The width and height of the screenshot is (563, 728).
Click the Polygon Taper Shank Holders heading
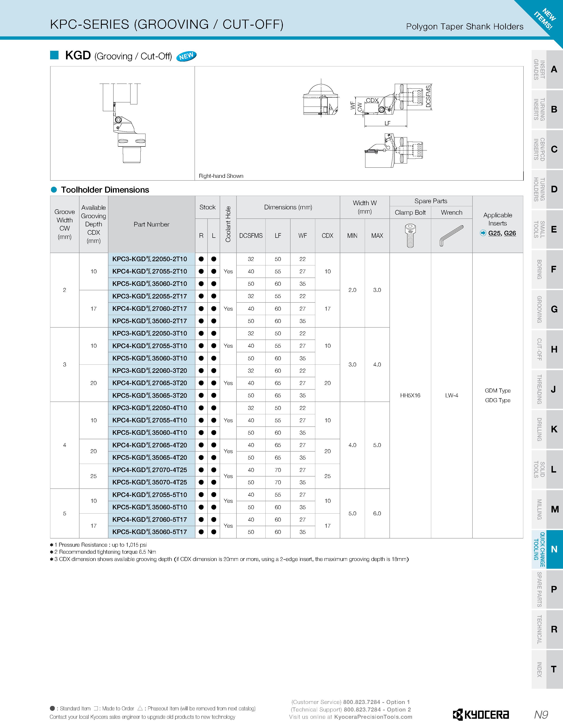tap(465, 27)
